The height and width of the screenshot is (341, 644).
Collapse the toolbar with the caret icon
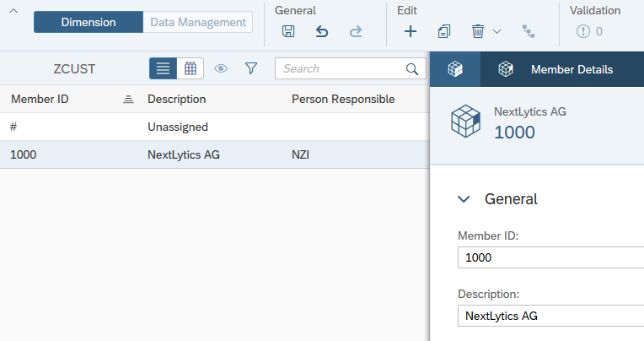(13, 11)
